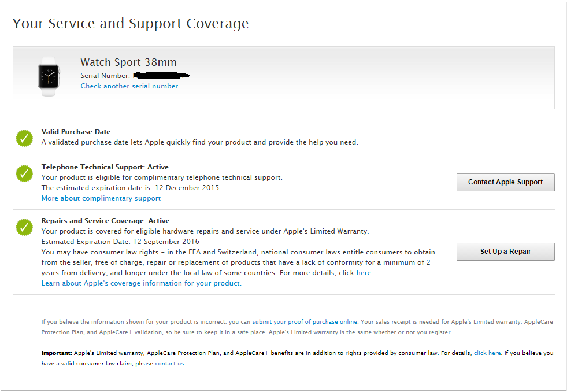This screenshot has width=567, height=392.
Task: Click the Telephone Technical Support: Active heading
Action: (x=105, y=167)
